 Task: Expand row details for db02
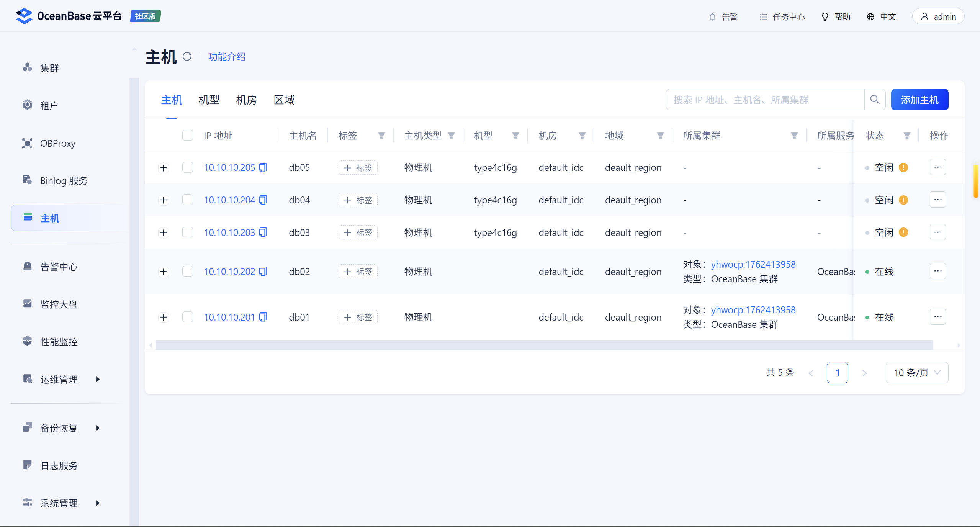(164, 272)
